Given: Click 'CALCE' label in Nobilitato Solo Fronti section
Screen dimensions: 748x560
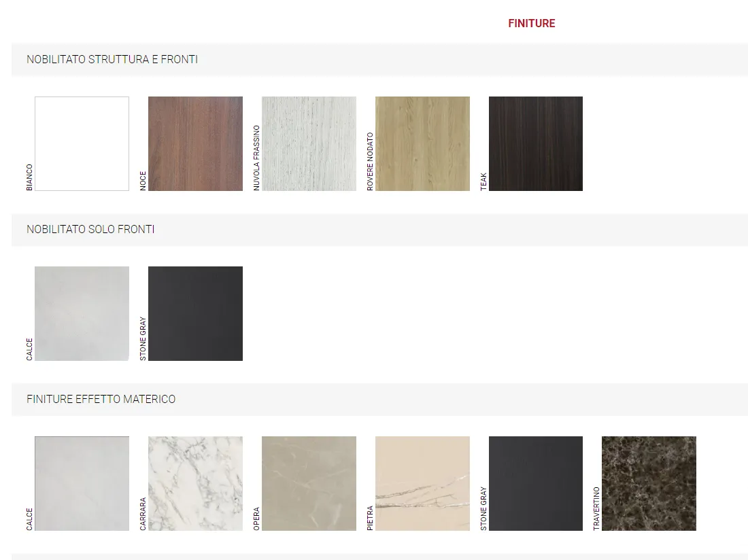Looking at the screenshot, I should 29,349.
